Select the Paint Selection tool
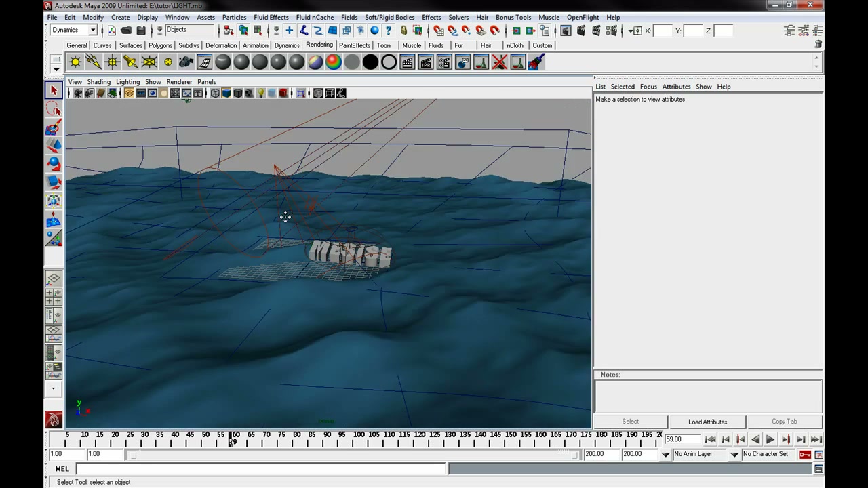Image resolution: width=868 pixels, height=488 pixels. (x=54, y=127)
